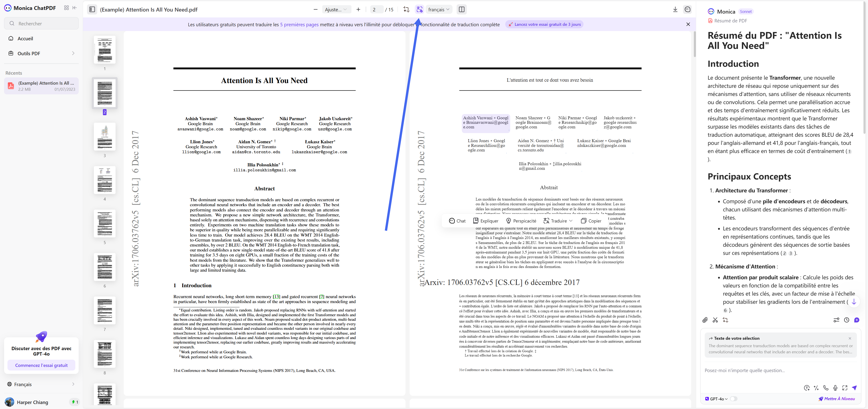
Task: Open the apps grid icon beside Monica ChatPDF
Action: [66, 8]
